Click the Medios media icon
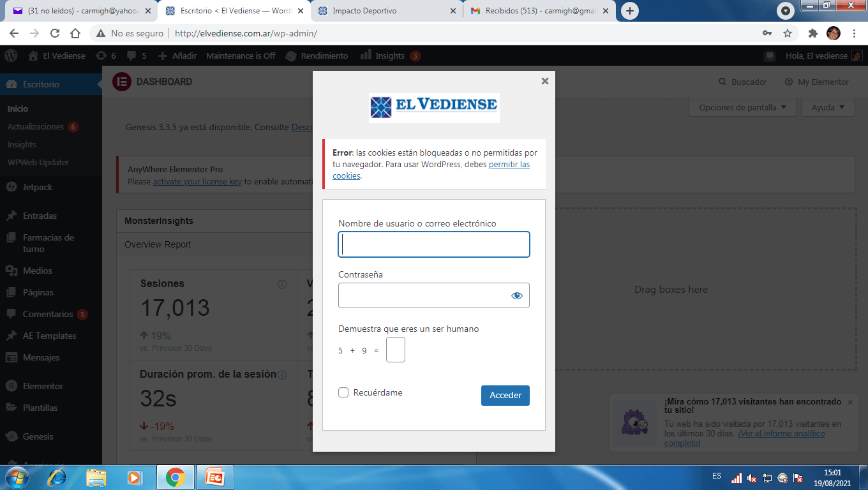The image size is (868, 490). (x=11, y=271)
